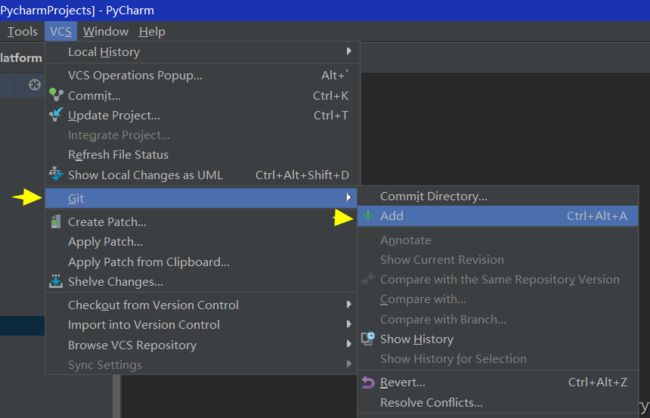Expand Checkout from Version Control submenu

[x=349, y=304]
